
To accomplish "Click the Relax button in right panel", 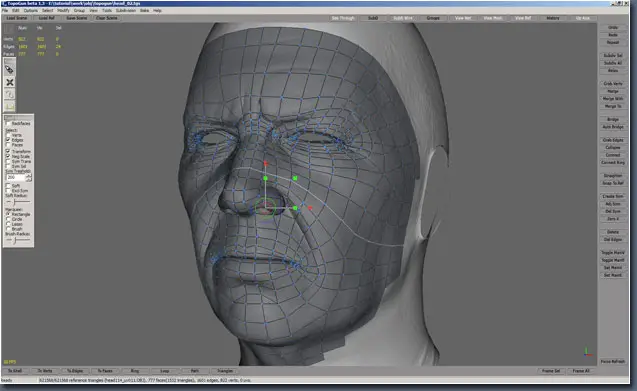I will tap(613, 70).
